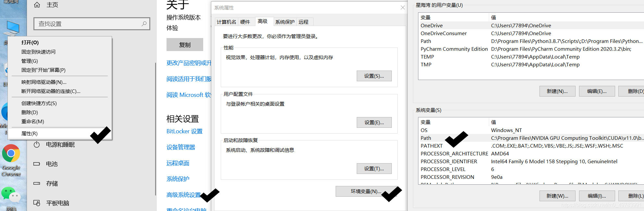The width and height of the screenshot is (644, 211).
Task: Select 电池 in Settings sidebar
Action: click(x=52, y=164)
